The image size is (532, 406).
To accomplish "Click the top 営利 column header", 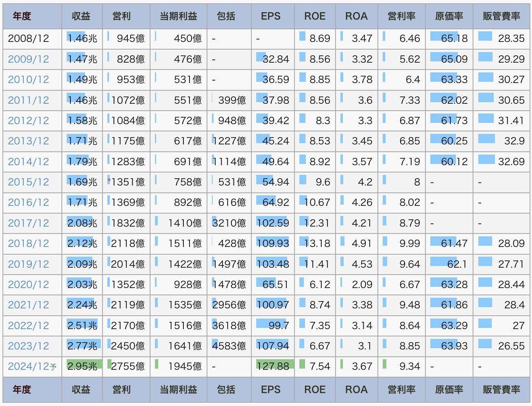I will (122, 16).
